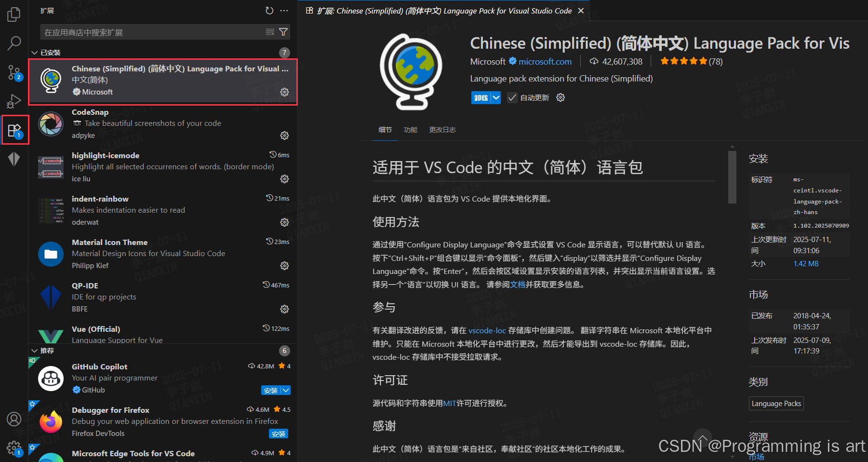
Task: Open manage gear for QP-IDE
Action: click(x=284, y=309)
